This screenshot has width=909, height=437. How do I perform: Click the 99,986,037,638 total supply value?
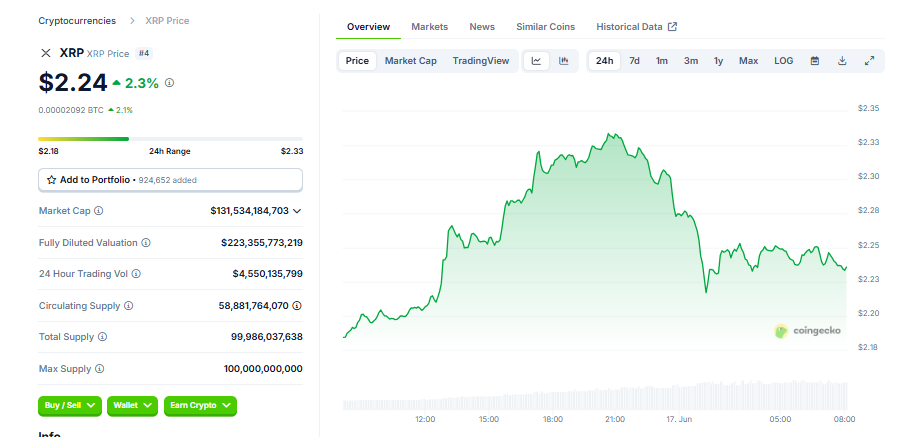(267, 337)
